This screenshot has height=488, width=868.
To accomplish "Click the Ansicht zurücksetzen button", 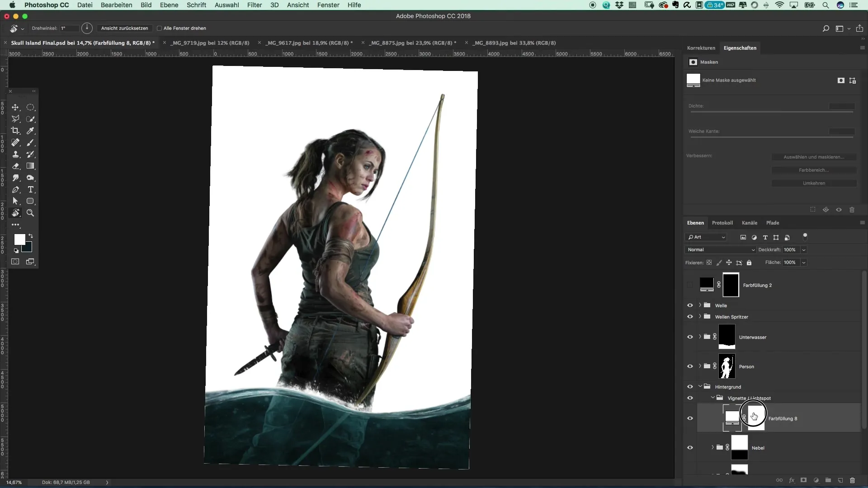I will point(124,28).
